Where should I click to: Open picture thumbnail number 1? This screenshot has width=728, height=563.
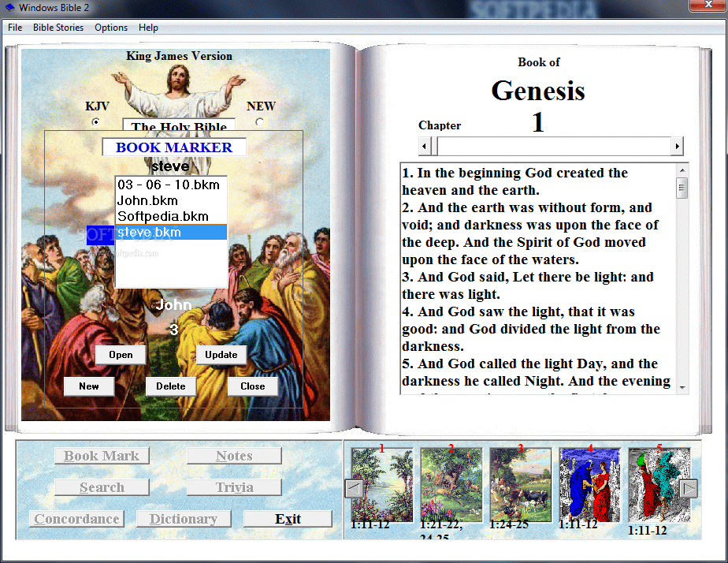(x=382, y=484)
